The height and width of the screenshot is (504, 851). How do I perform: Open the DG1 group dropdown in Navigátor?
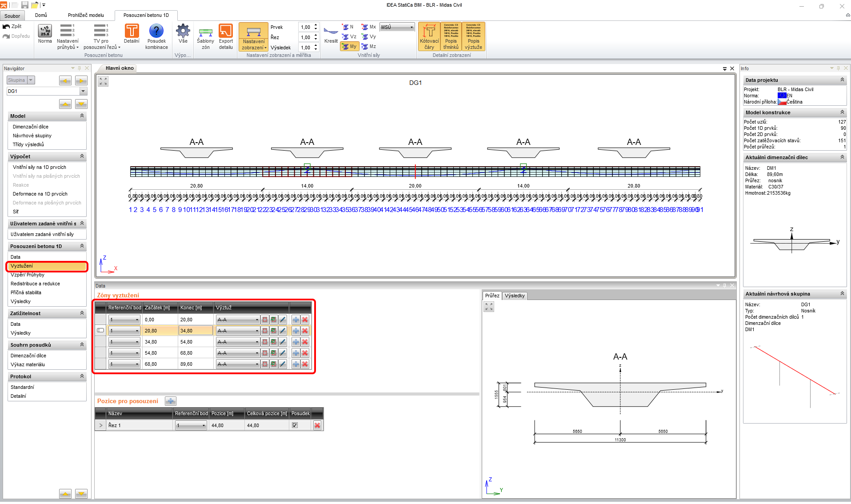(83, 91)
